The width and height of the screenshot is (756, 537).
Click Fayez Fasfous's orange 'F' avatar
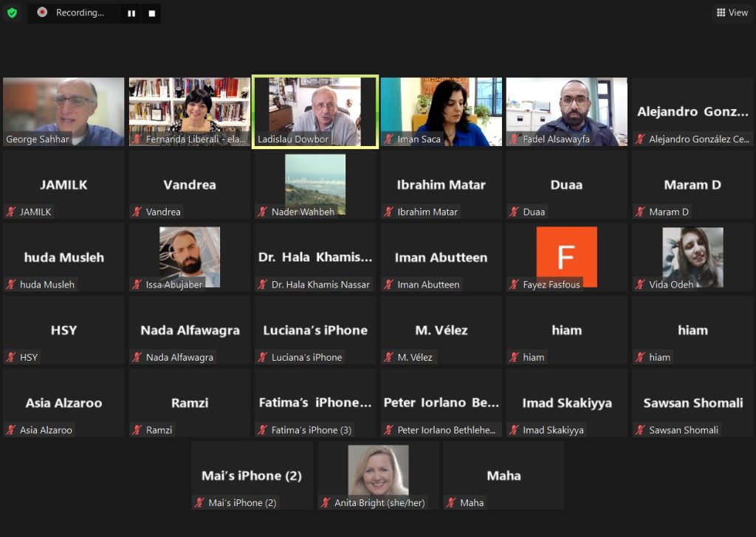(x=567, y=257)
